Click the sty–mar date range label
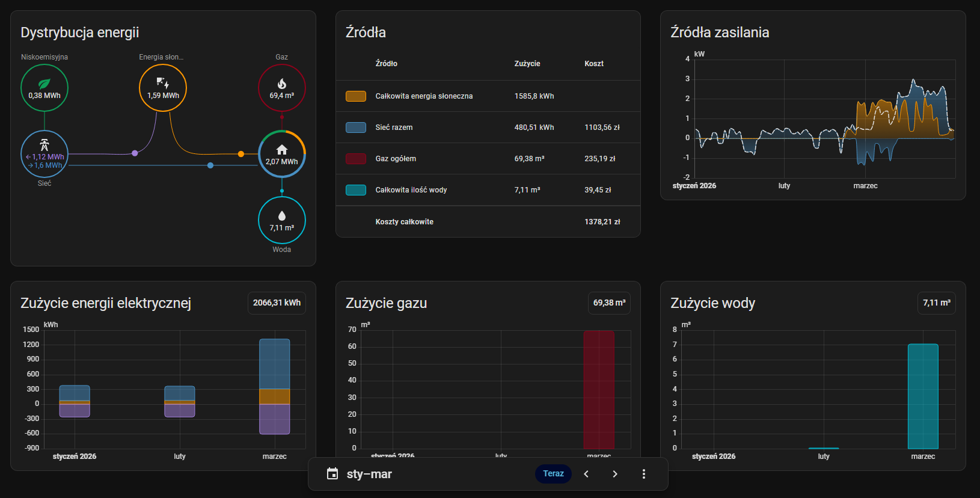Image resolution: width=980 pixels, height=498 pixels. point(369,474)
